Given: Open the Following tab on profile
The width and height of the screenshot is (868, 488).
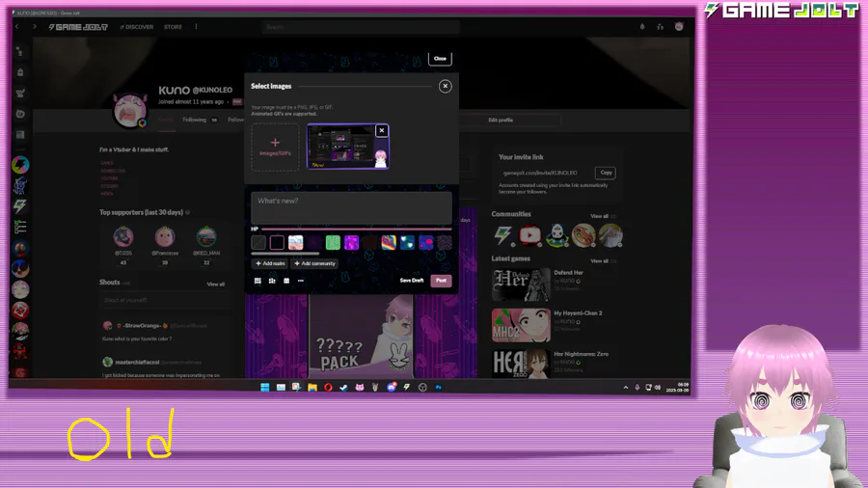Looking at the screenshot, I should coord(194,120).
